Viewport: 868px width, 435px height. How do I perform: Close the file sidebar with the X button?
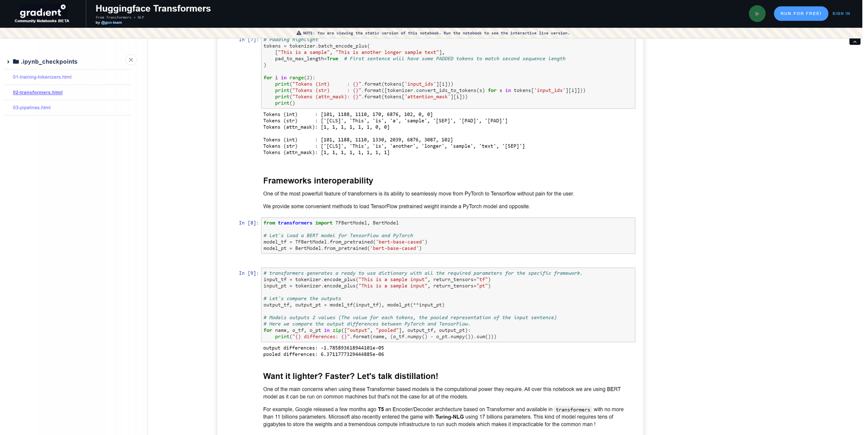coord(131,60)
